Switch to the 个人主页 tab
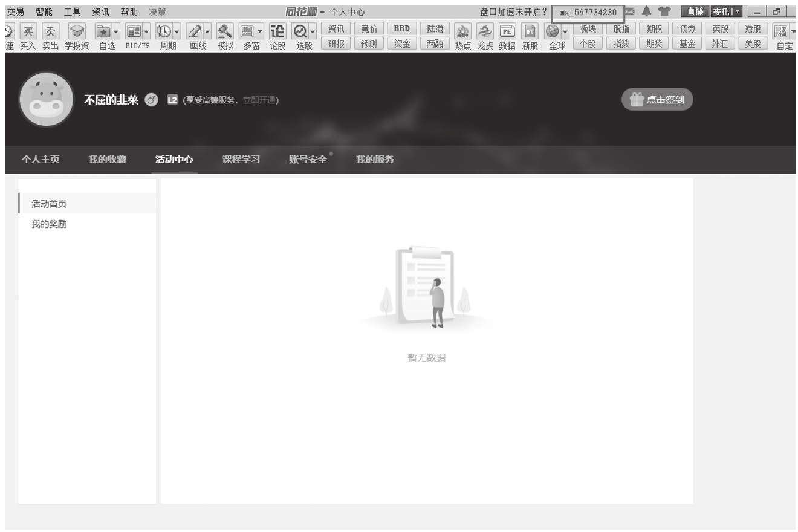The image size is (798, 532). click(41, 159)
